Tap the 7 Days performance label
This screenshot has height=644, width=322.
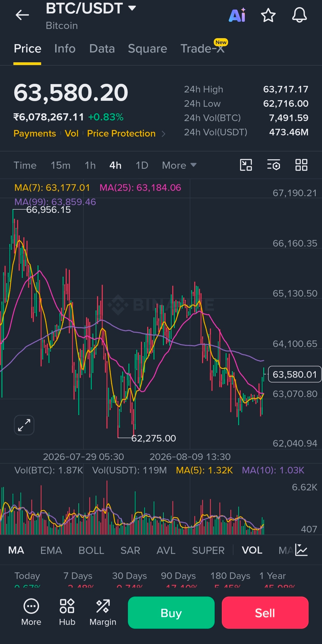tap(78, 576)
